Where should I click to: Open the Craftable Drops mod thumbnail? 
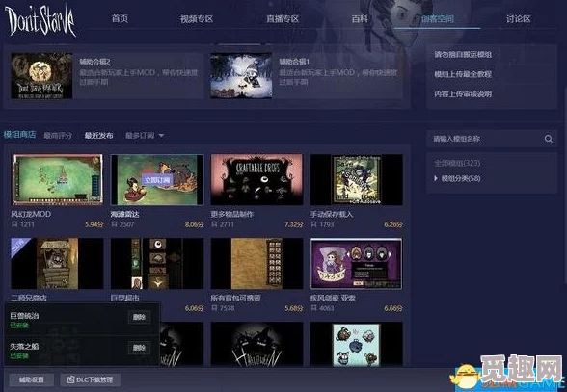click(x=256, y=179)
